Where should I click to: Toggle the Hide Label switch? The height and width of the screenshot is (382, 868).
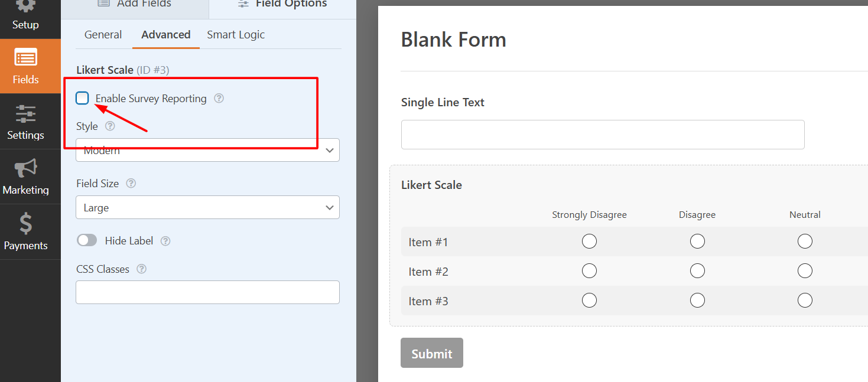tap(87, 241)
